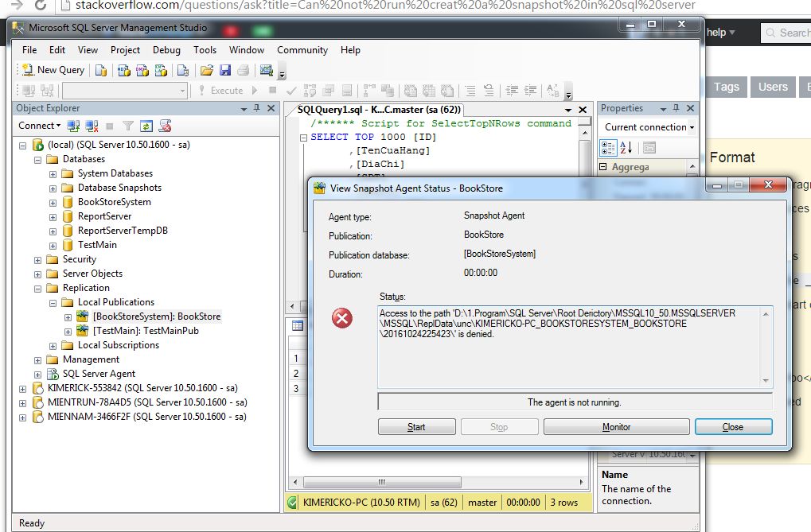
Task: Click the Comment out lines icon
Action: pos(470,91)
